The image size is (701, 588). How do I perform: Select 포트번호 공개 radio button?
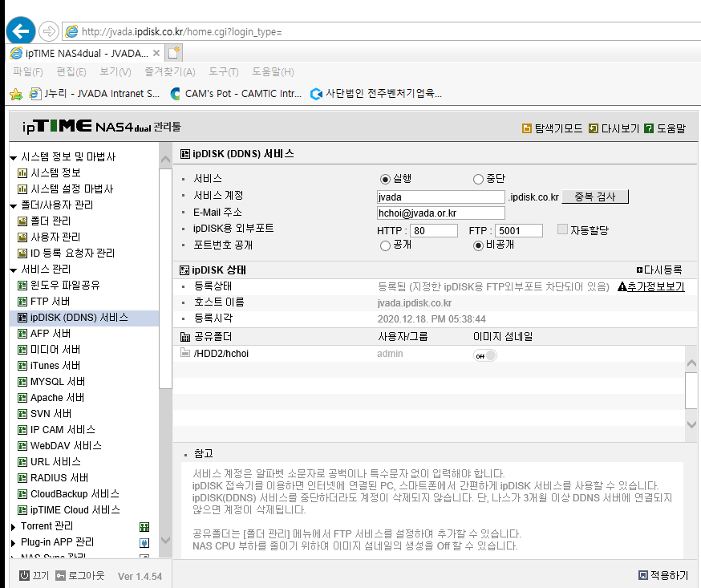click(x=385, y=245)
